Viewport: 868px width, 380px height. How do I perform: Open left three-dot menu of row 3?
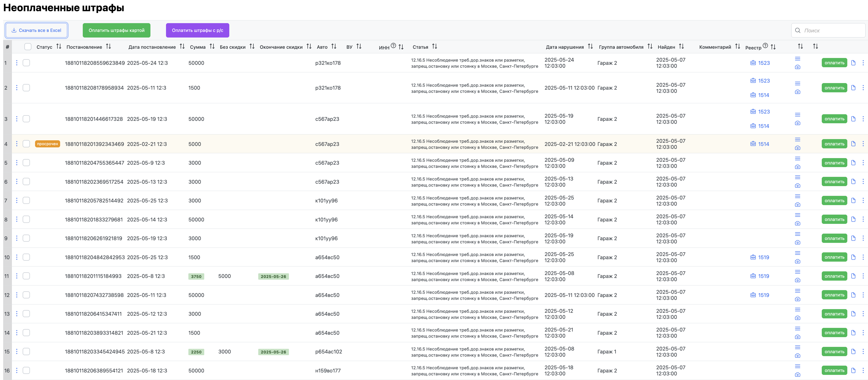(x=17, y=119)
